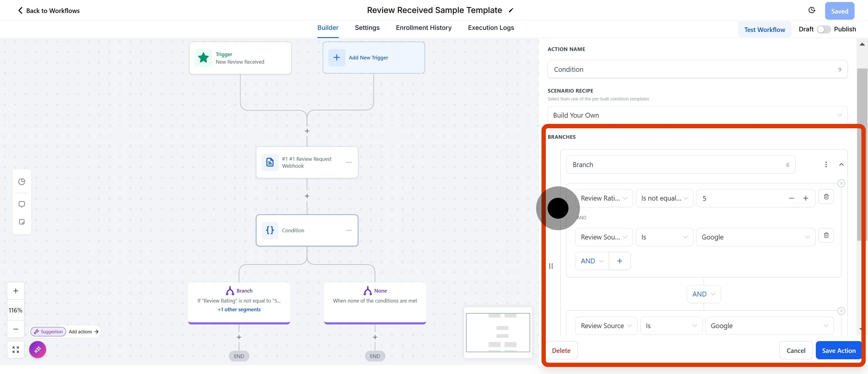The width and height of the screenshot is (868, 374).
Task: Remove first condition segment with X
Action: click(841, 183)
